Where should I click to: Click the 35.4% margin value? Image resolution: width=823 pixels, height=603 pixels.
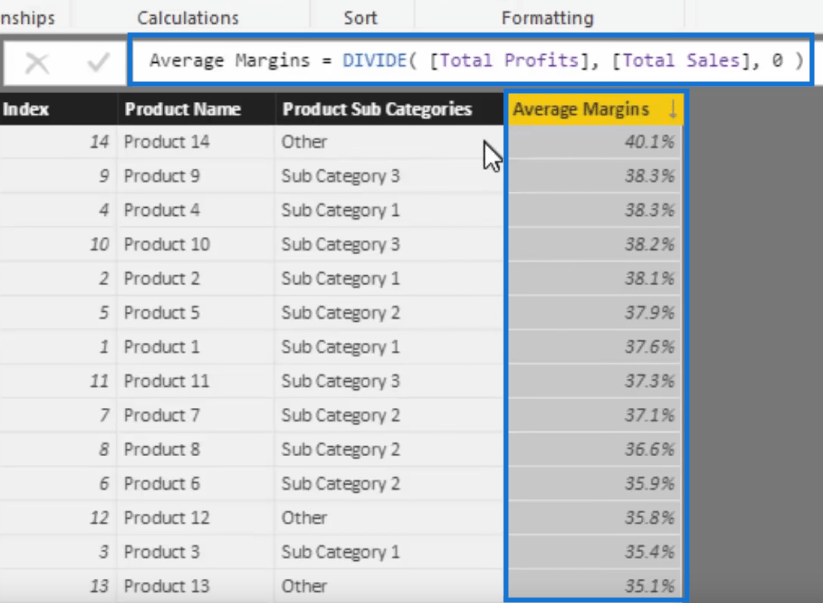(649, 552)
